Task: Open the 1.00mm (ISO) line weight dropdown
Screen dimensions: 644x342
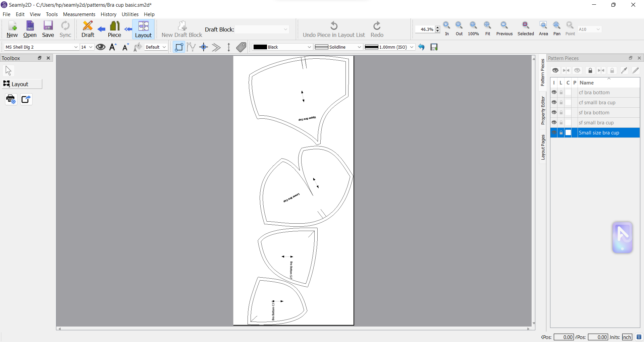Action: pyautogui.click(x=389, y=47)
